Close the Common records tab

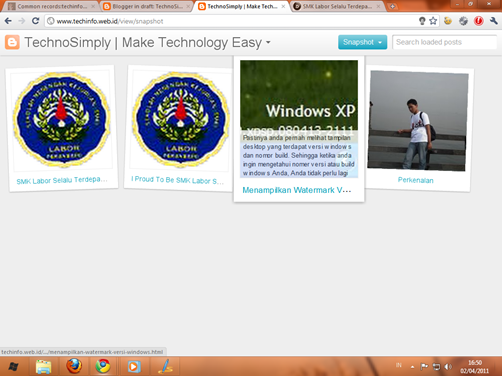tap(93, 6)
